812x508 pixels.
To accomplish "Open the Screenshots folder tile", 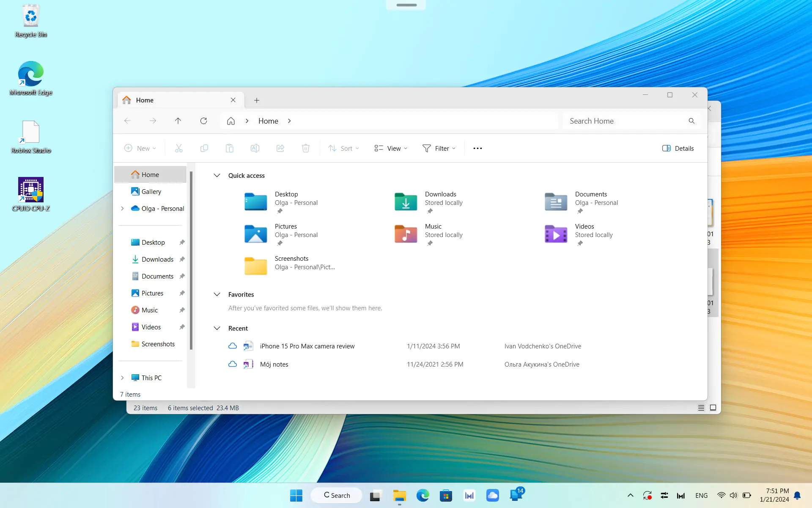I will (290, 267).
